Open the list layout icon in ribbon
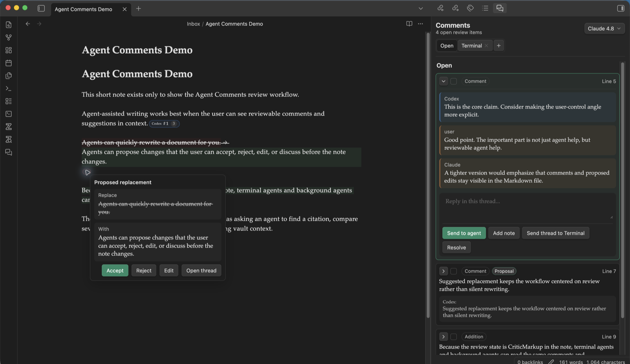630x364 pixels. [8, 101]
